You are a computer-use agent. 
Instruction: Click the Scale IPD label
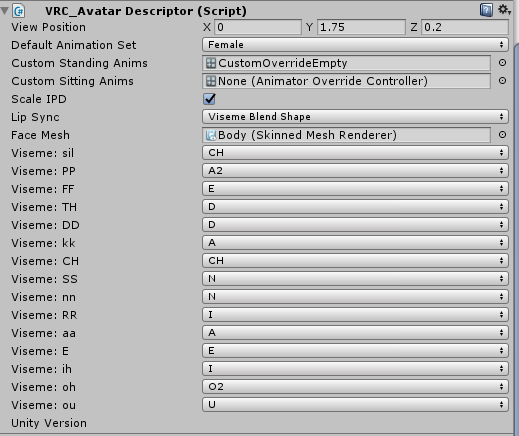pos(39,99)
